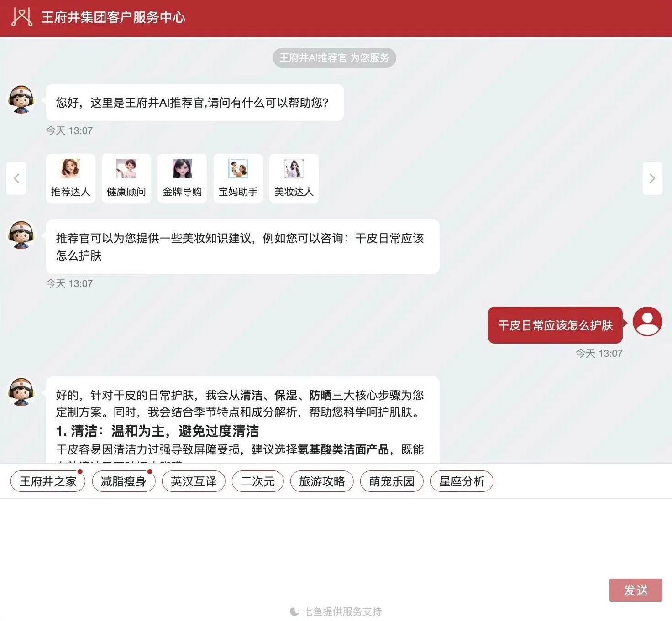Show previous assistants with left chevron

pyautogui.click(x=16, y=178)
